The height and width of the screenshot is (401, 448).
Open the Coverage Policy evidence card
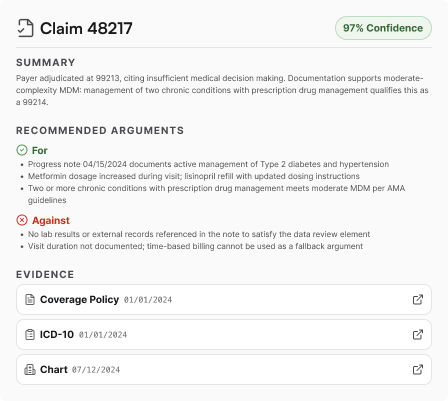[x=224, y=299]
